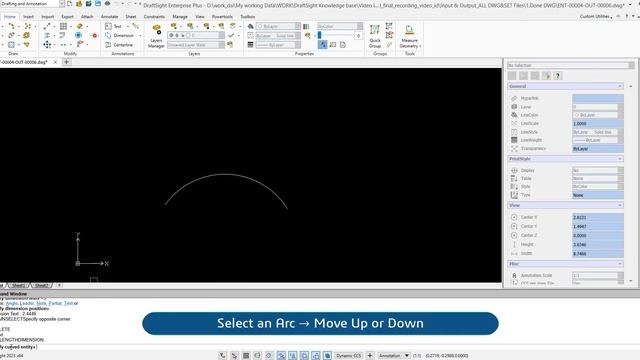Switch to the Annotate ribbon tab

point(109,17)
